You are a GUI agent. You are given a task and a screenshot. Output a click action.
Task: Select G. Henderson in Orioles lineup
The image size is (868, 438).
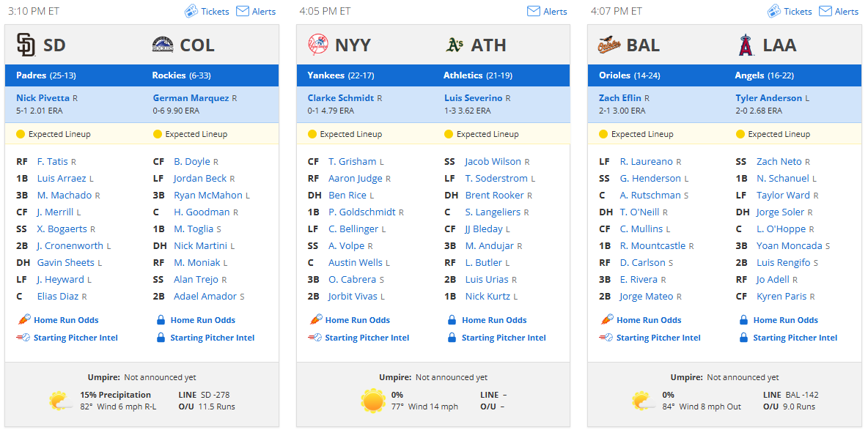pos(650,178)
